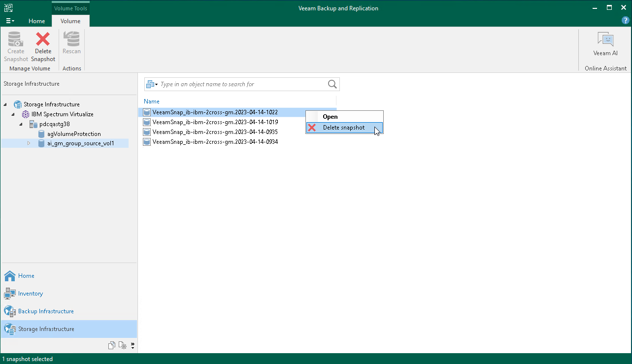
Task: Switch to the Home ribbon tab
Action: click(37, 21)
